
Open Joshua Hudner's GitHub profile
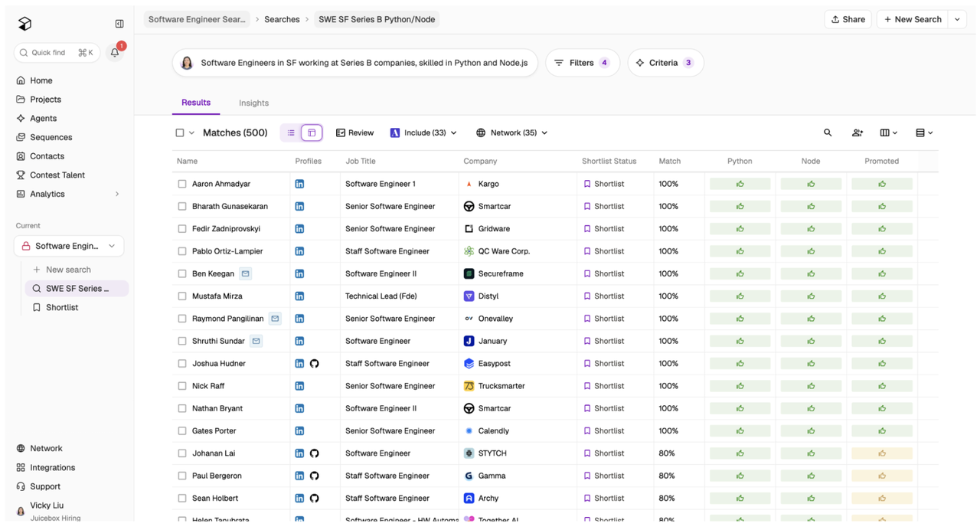(x=314, y=364)
